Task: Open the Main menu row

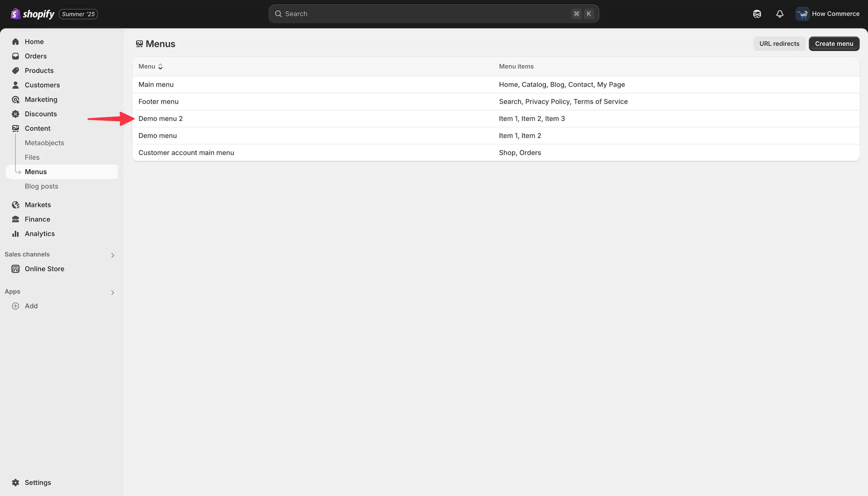Action: (496, 85)
